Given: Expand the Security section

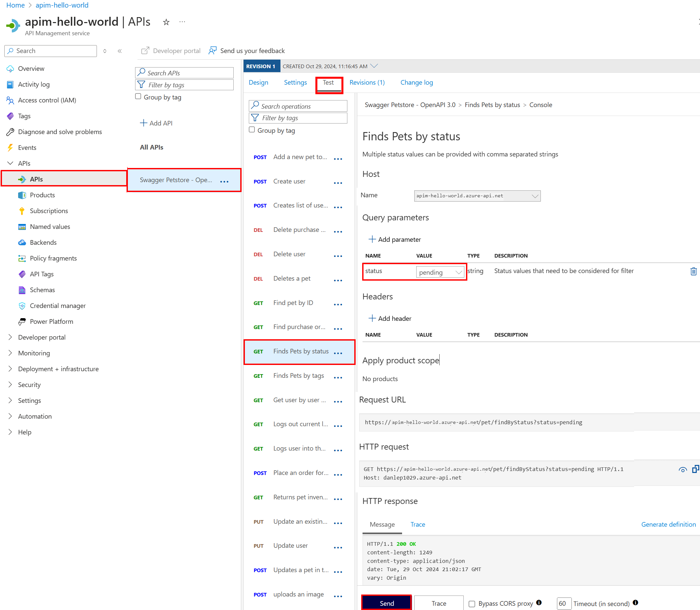Looking at the screenshot, I should (x=10, y=385).
